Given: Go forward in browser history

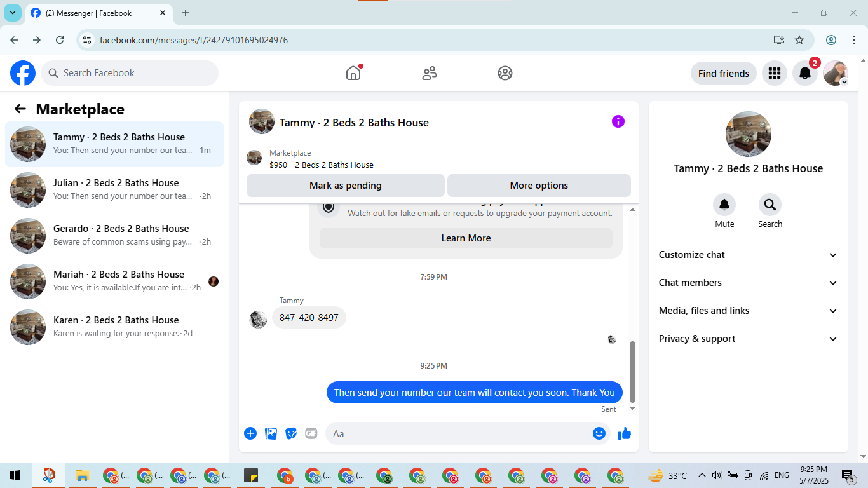Looking at the screenshot, I should 37,40.
